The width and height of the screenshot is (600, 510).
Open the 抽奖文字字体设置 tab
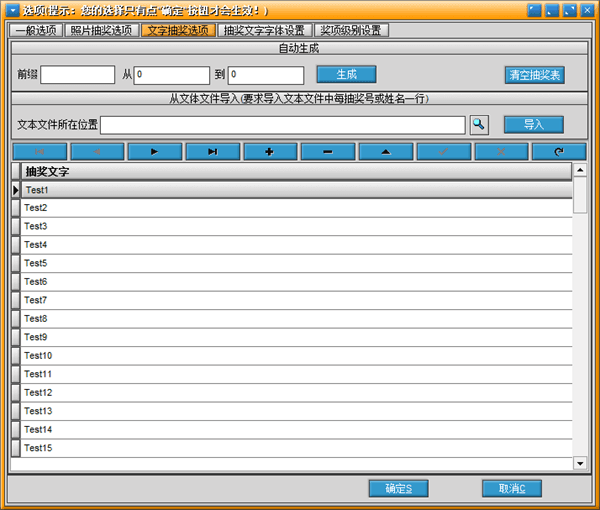click(x=264, y=30)
